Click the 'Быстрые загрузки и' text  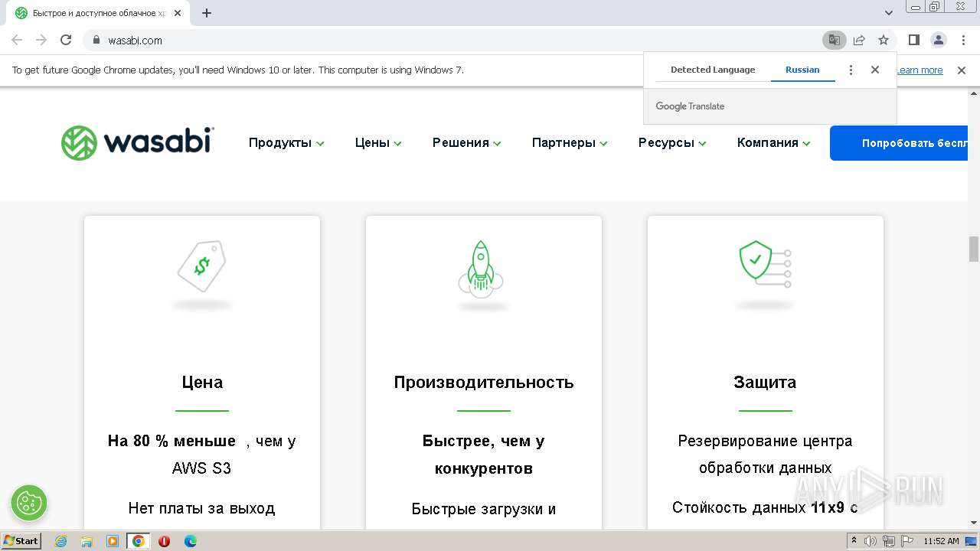(484, 509)
